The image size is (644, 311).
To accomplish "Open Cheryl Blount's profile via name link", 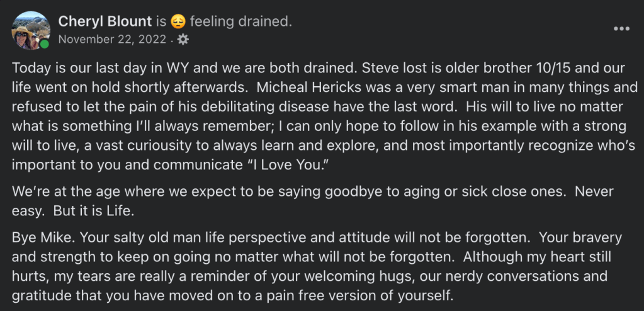I will 105,22.
